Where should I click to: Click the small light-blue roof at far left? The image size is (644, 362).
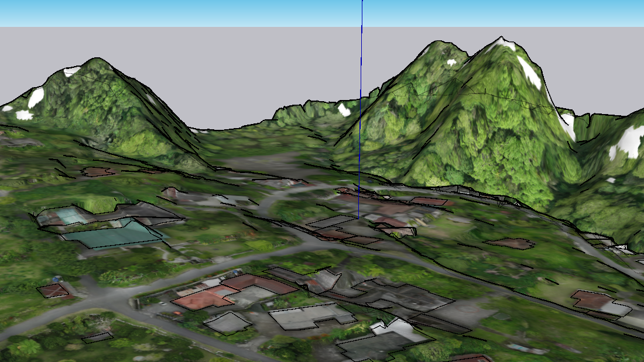click(70, 216)
